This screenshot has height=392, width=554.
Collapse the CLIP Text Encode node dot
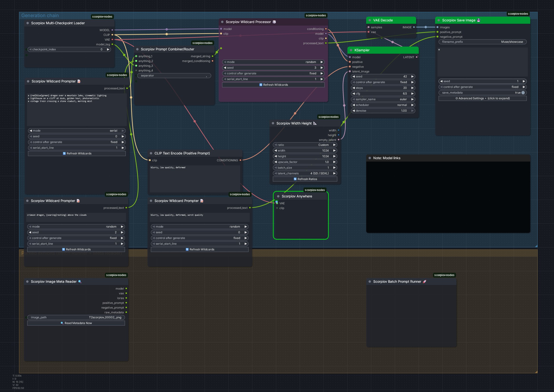[151, 153]
